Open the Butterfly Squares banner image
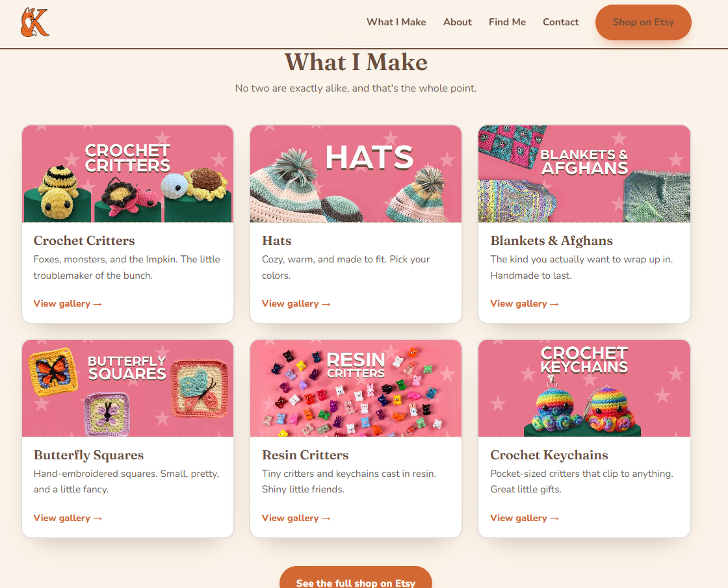 point(127,389)
